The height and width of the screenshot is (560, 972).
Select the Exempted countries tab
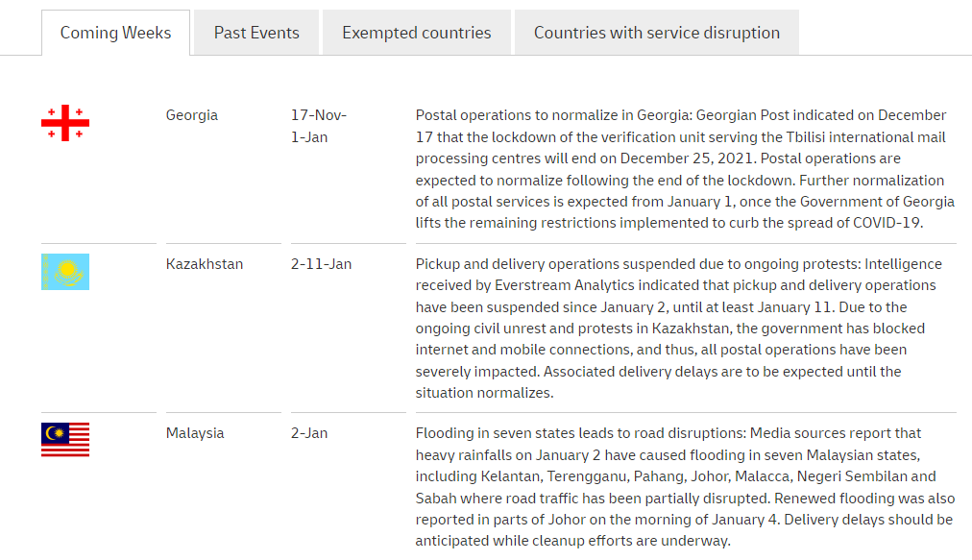pos(416,33)
